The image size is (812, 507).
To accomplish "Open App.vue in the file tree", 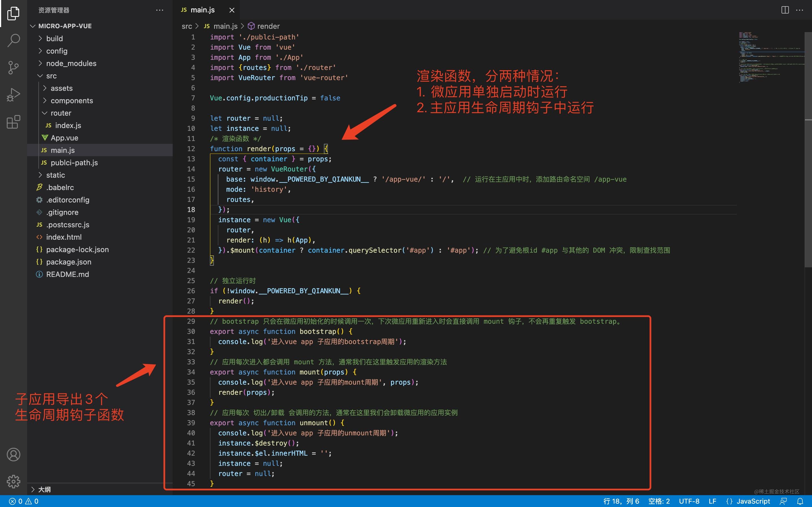I will pos(64,138).
